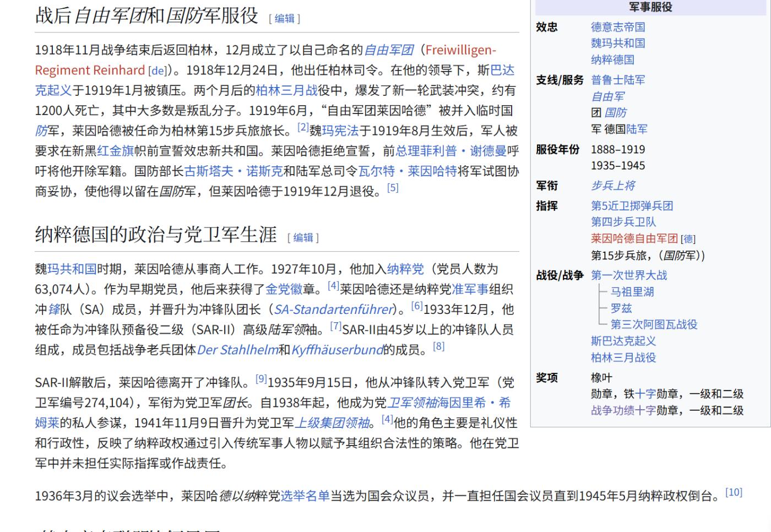Open the 第一次世界大战 link under 战役/战争
This screenshot has height=532, width=771.
pyautogui.click(x=629, y=275)
